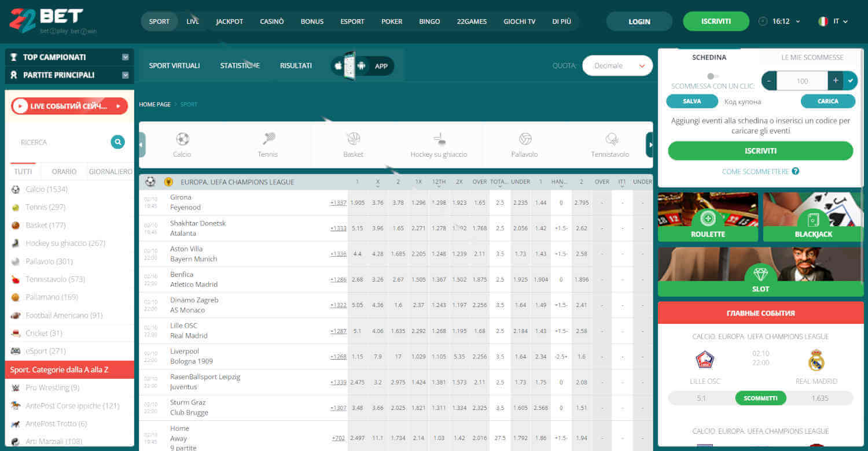The width and height of the screenshot is (868, 451).
Task: Open the RISULTATI link
Action: coord(296,66)
